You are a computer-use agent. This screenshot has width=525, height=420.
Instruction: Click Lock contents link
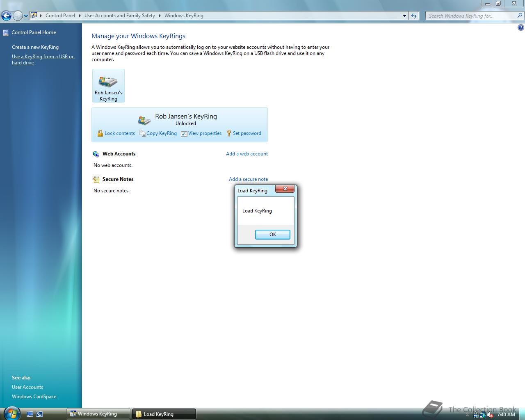(119, 133)
